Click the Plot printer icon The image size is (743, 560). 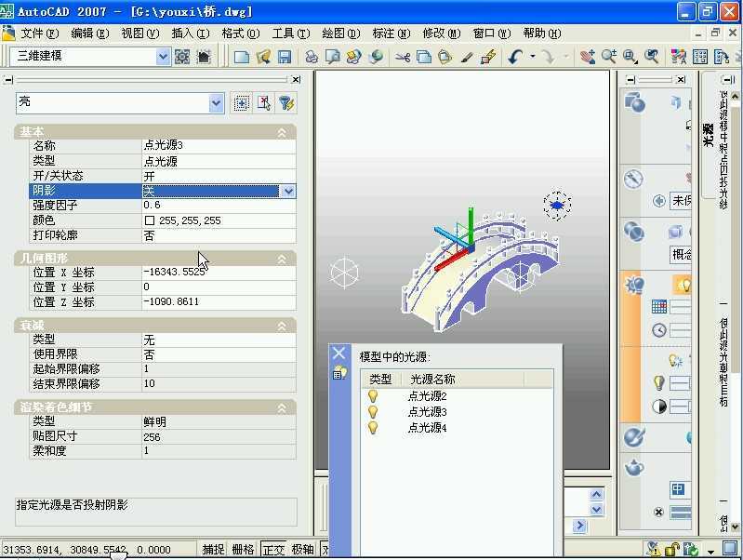click(312, 57)
